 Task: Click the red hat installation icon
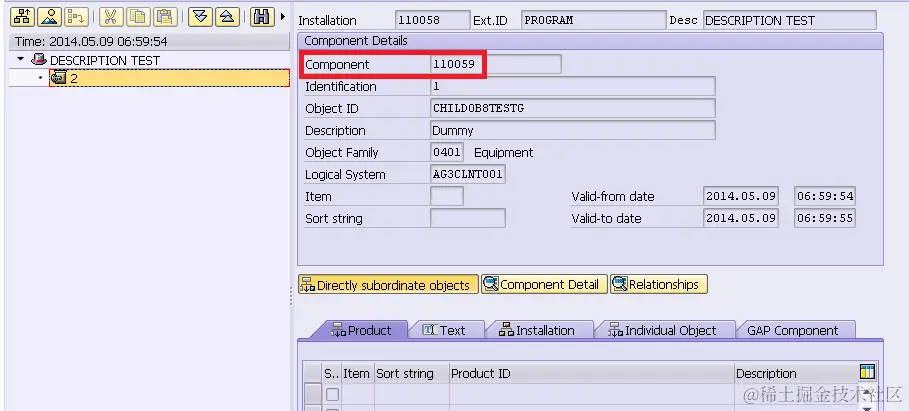point(39,60)
